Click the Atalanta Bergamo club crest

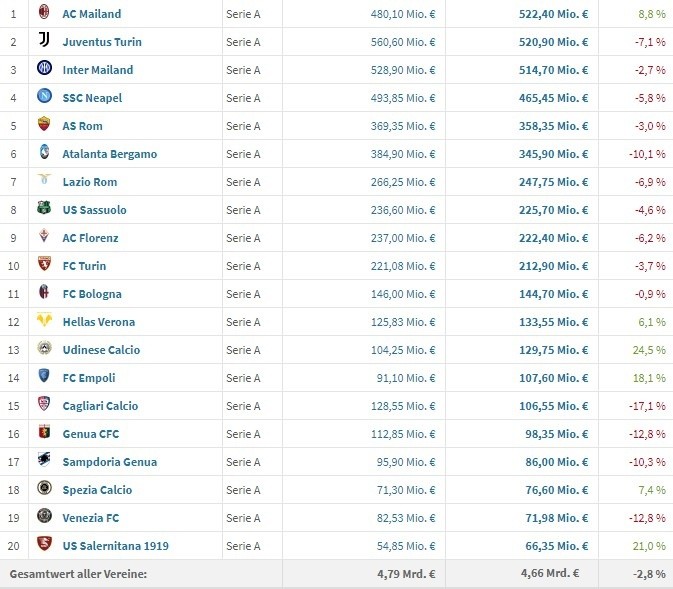44,153
